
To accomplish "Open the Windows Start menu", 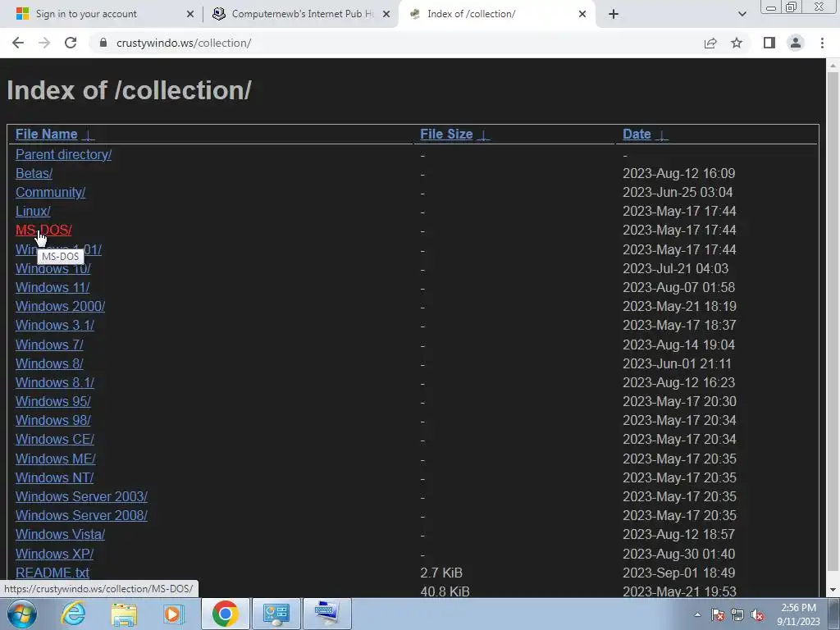I will click(x=21, y=614).
